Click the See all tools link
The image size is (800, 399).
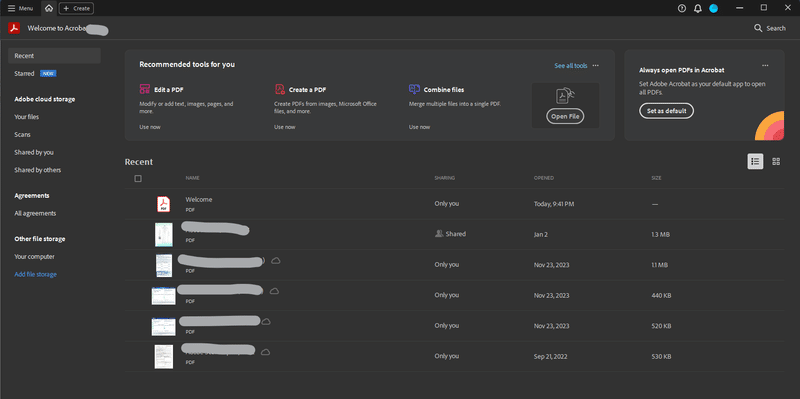click(570, 66)
